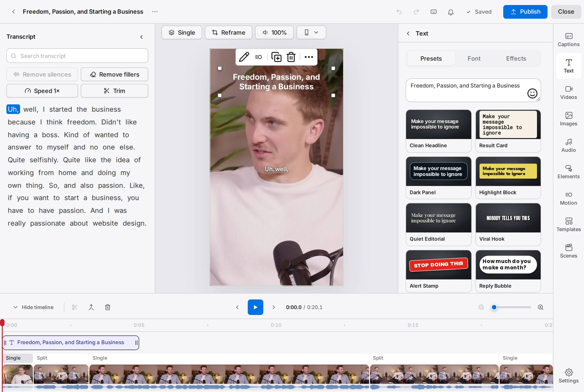
Task: Click the emoji picker in text field
Action: (x=532, y=93)
